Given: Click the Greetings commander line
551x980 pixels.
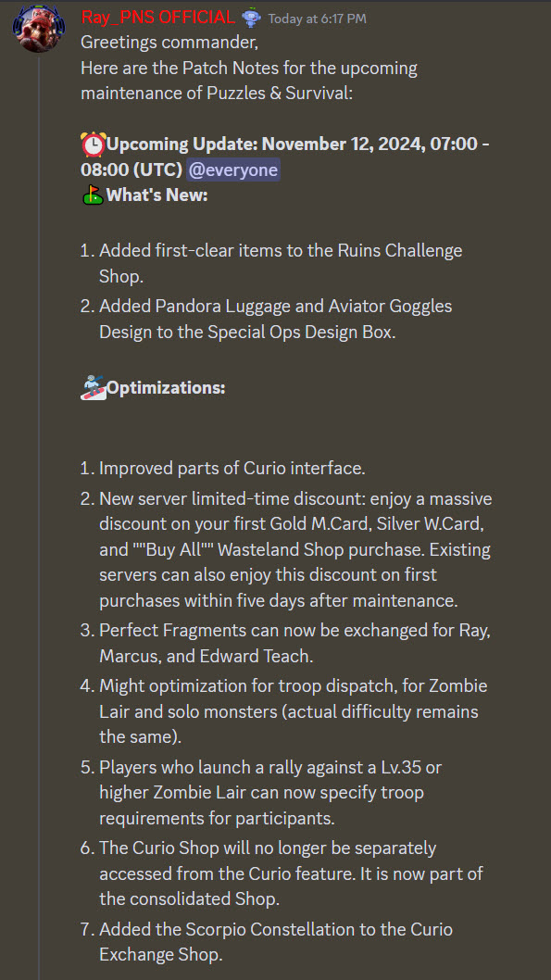Looking at the screenshot, I should pyautogui.click(x=169, y=44).
